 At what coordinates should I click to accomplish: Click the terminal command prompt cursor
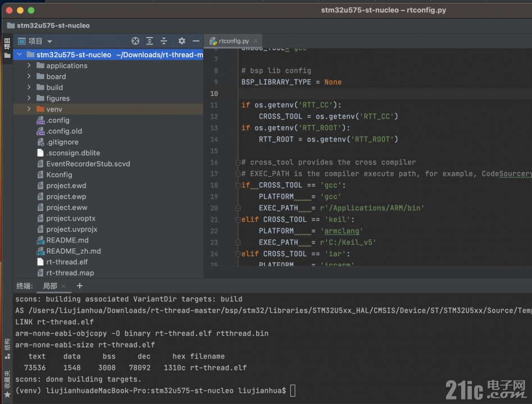click(x=293, y=391)
